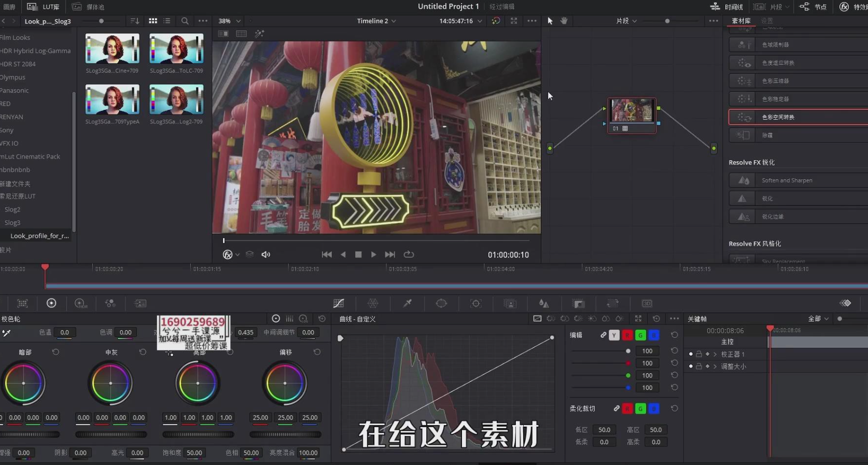Expand the 校正器 1 keyframe track
The width and height of the screenshot is (868, 465).
(715, 354)
